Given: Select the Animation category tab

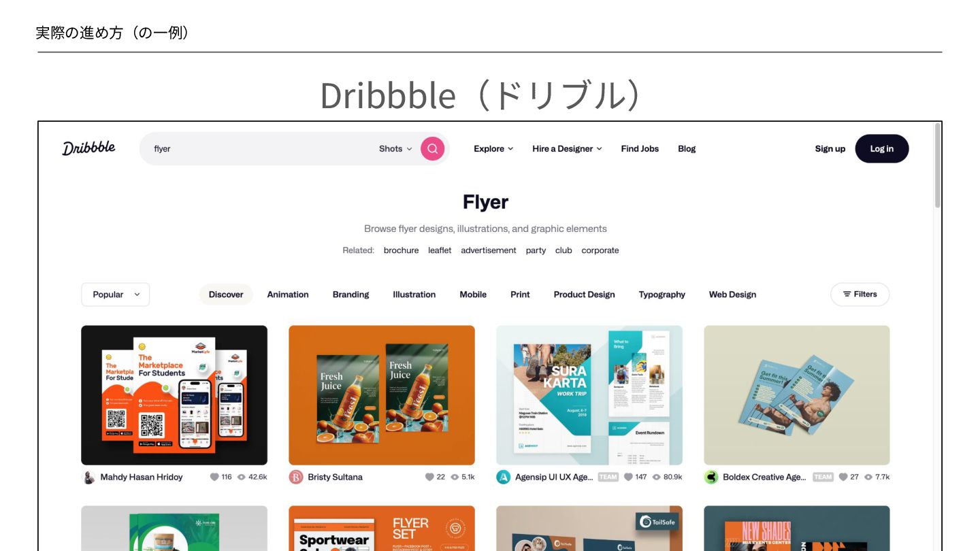Looking at the screenshot, I should point(288,295).
